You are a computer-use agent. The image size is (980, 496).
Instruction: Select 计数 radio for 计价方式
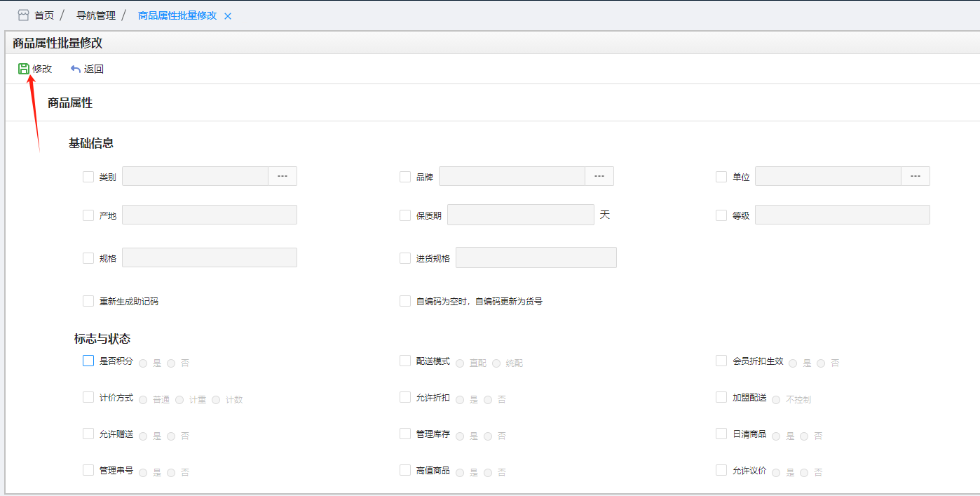pyautogui.click(x=216, y=400)
